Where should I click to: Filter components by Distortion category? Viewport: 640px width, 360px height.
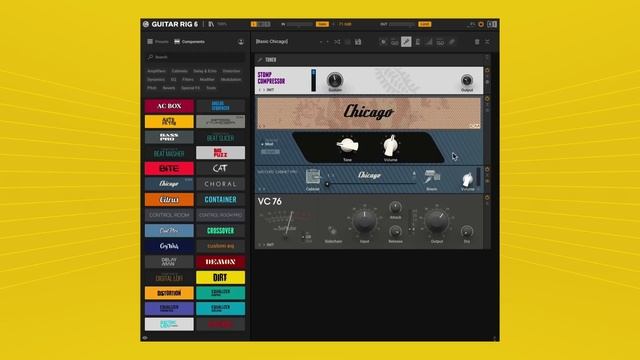point(231,71)
